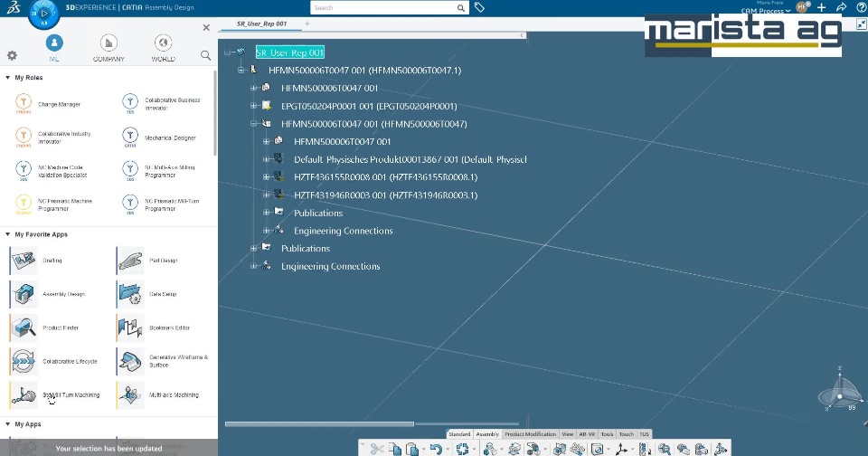Select the highlighted SR_User_Rep 001 tree item
Viewport: 868px width, 456px height.
pos(290,52)
